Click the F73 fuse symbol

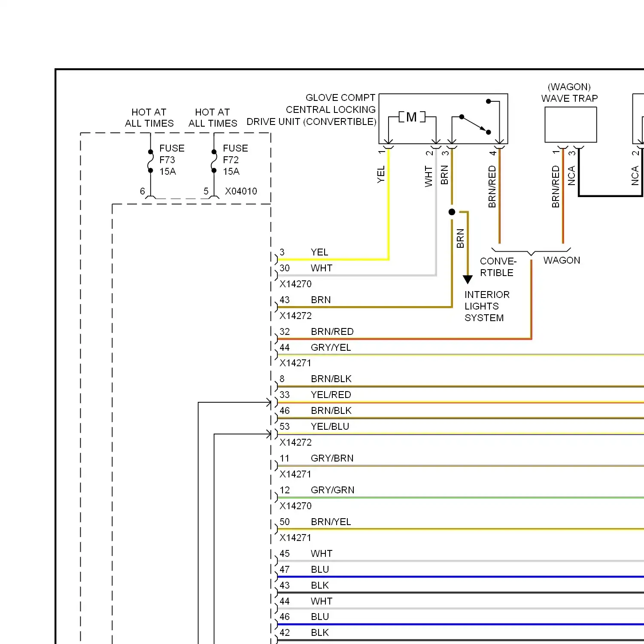(150, 161)
